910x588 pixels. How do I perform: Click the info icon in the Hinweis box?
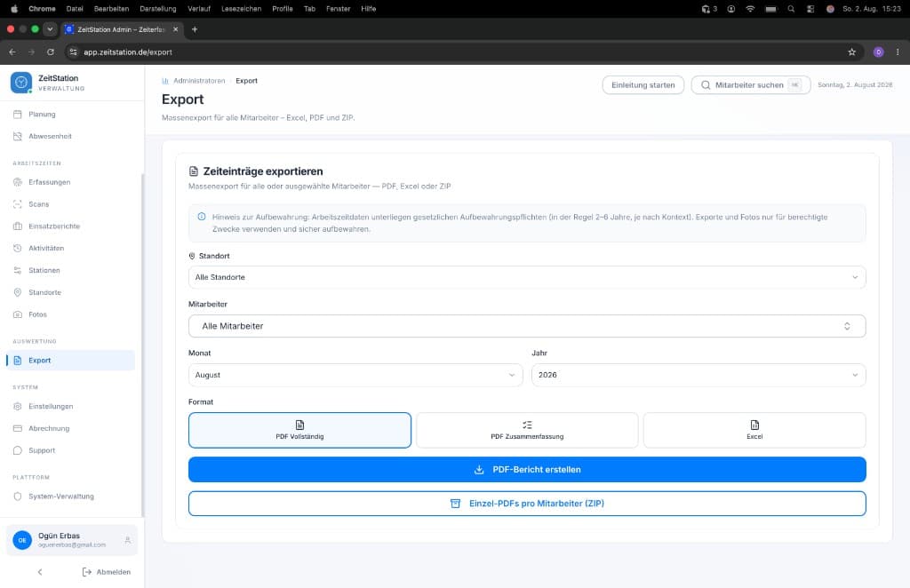[202, 217]
